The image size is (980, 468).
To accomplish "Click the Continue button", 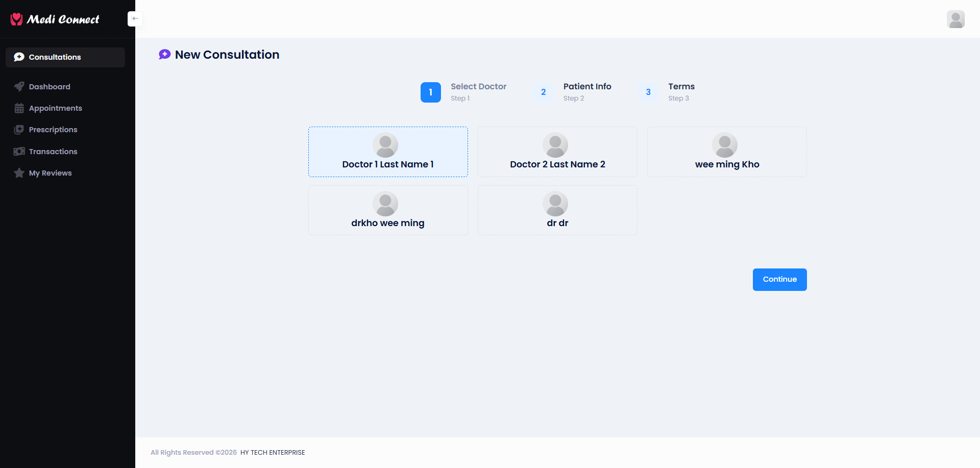I will (x=779, y=280).
